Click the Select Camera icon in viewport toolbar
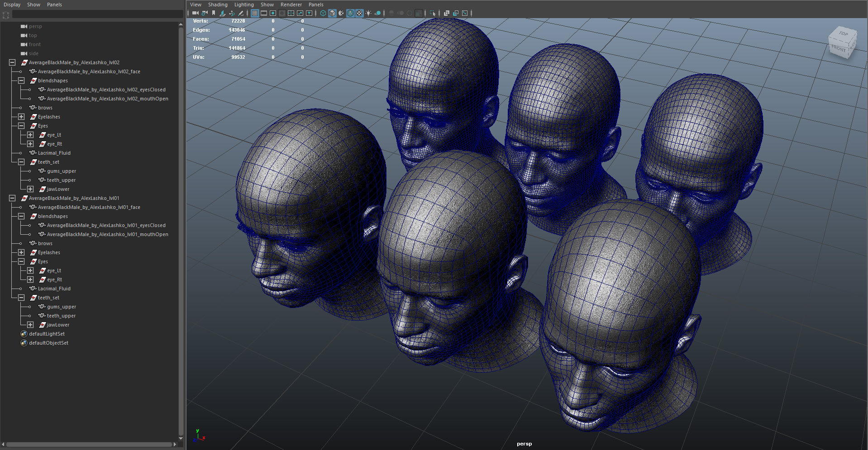 (x=196, y=13)
